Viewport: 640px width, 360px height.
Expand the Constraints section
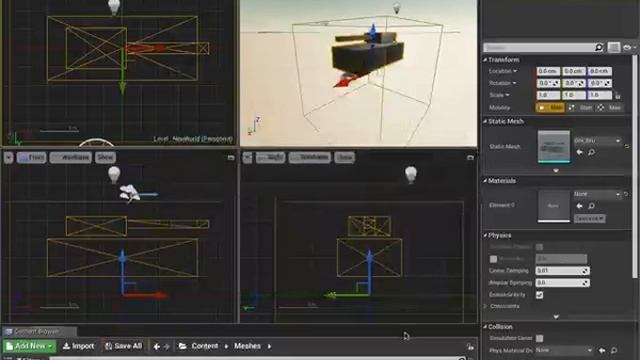(486, 306)
